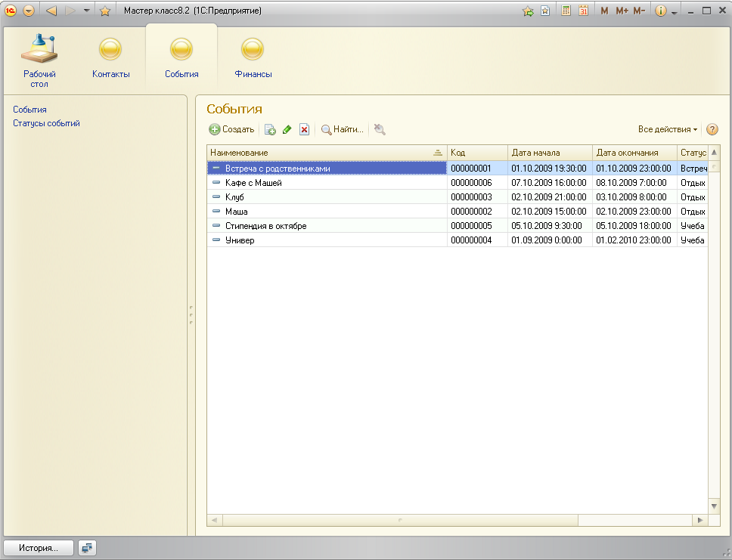Image resolution: width=732 pixels, height=560 pixels.
Task: Open help with the question mark icon
Action: point(712,130)
